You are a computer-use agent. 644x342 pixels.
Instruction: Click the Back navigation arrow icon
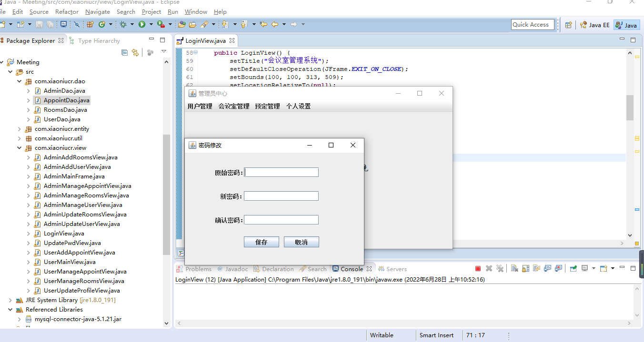275,24
